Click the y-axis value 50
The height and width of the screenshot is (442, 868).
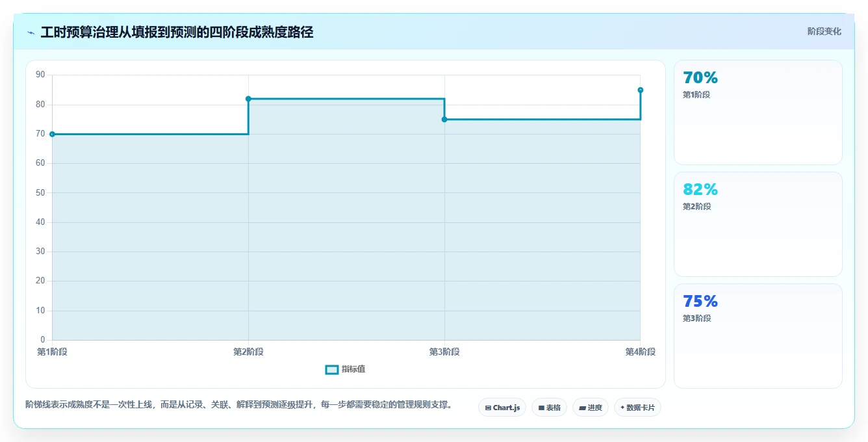click(40, 192)
